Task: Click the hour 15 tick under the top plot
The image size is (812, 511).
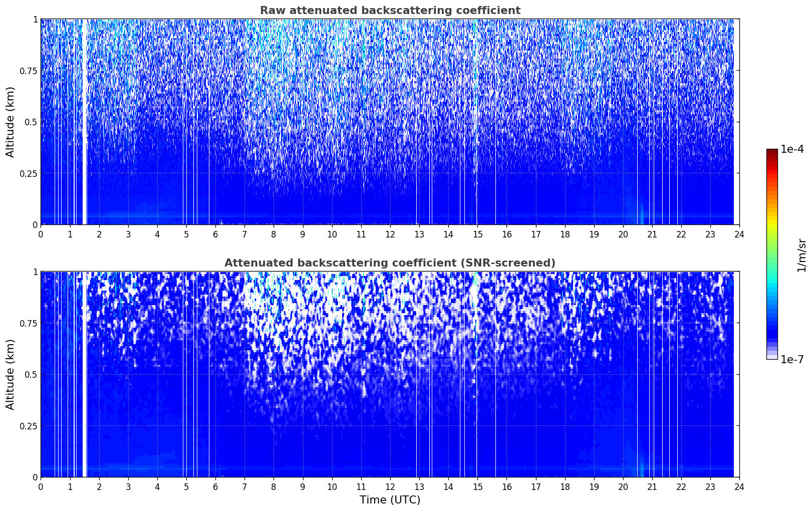Action: 477,234
